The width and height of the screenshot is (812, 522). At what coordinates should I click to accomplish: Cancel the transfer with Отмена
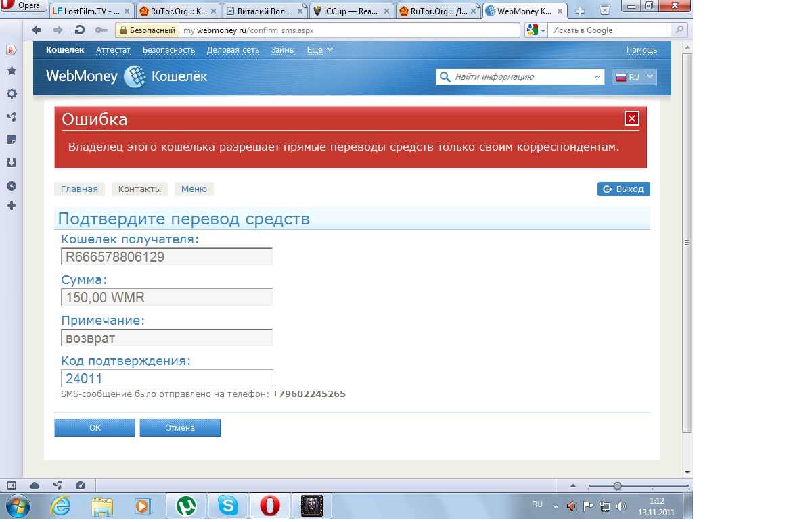click(x=180, y=427)
